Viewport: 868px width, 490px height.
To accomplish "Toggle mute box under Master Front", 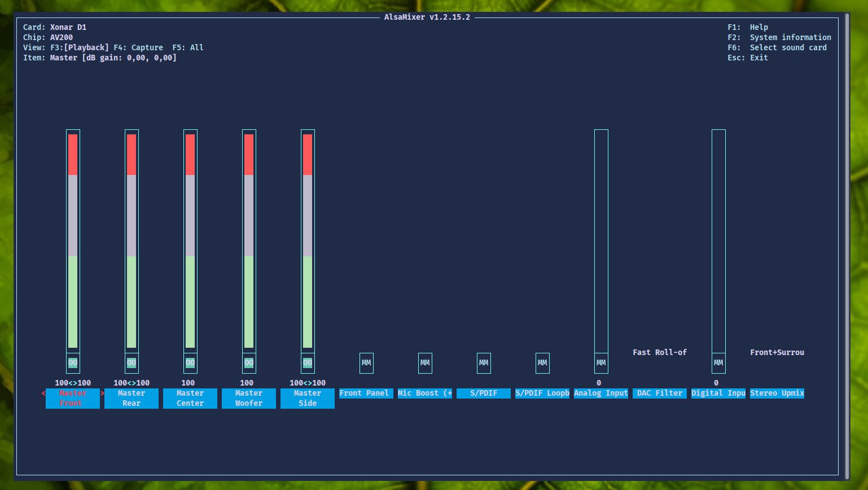I will (x=73, y=363).
